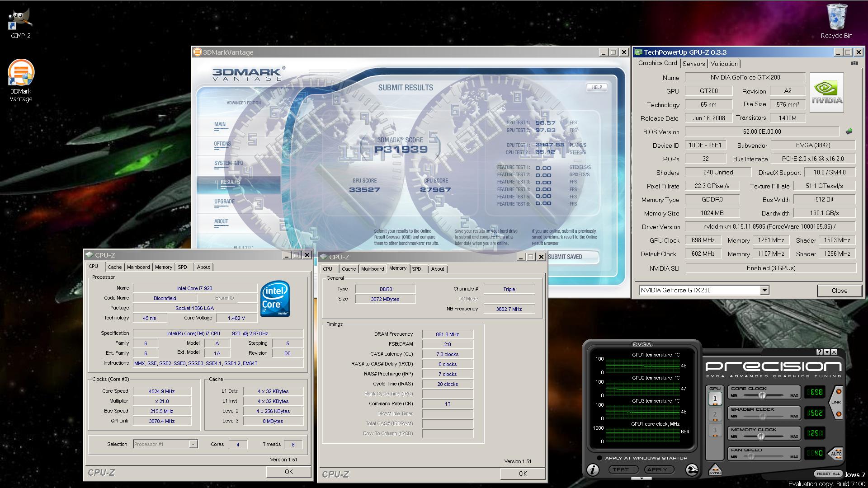Click RESET ALL in EVGA Precision
The width and height of the screenshot is (868, 488).
pyautogui.click(x=828, y=474)
